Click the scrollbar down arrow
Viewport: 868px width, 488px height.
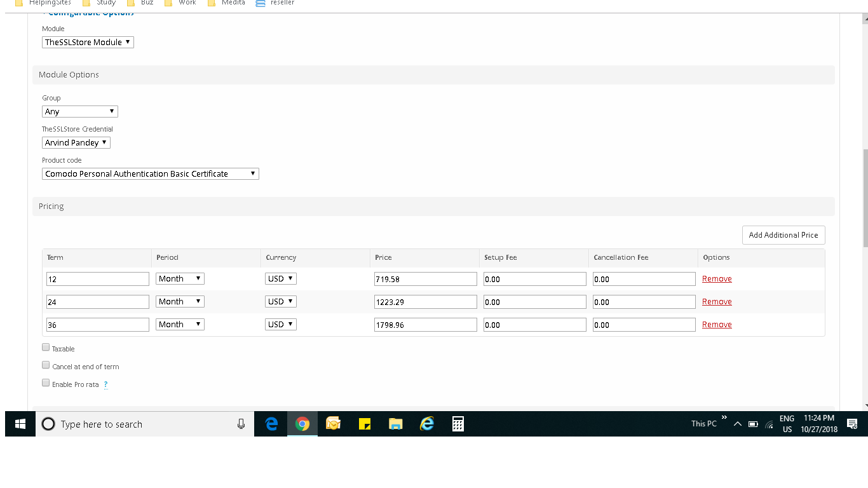[865, 405]
